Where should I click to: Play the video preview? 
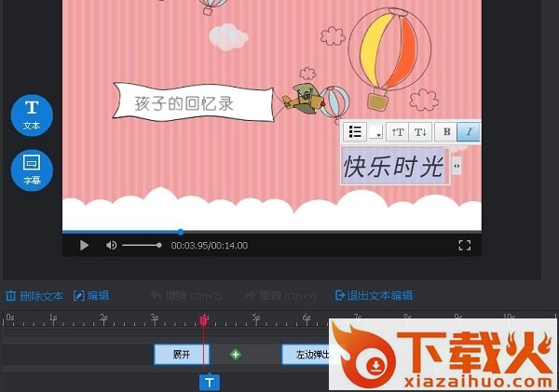(84, 245)
